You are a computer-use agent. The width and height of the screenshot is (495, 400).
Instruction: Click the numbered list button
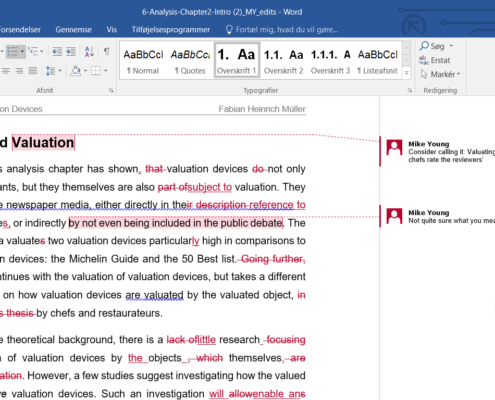tap(13, 52)
